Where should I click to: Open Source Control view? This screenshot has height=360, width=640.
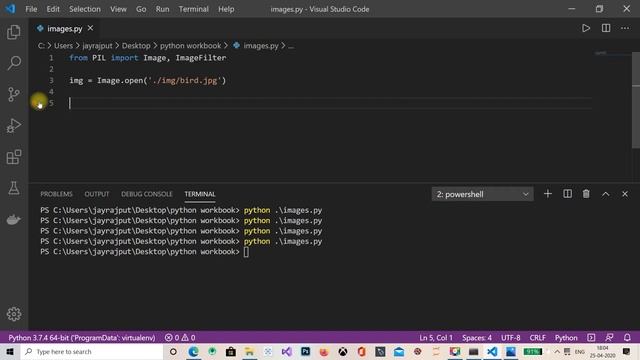[x=14, y=94]
